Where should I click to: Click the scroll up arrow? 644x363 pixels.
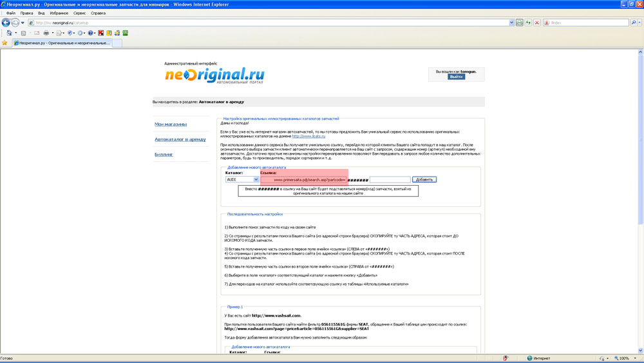tap(640, 52)
